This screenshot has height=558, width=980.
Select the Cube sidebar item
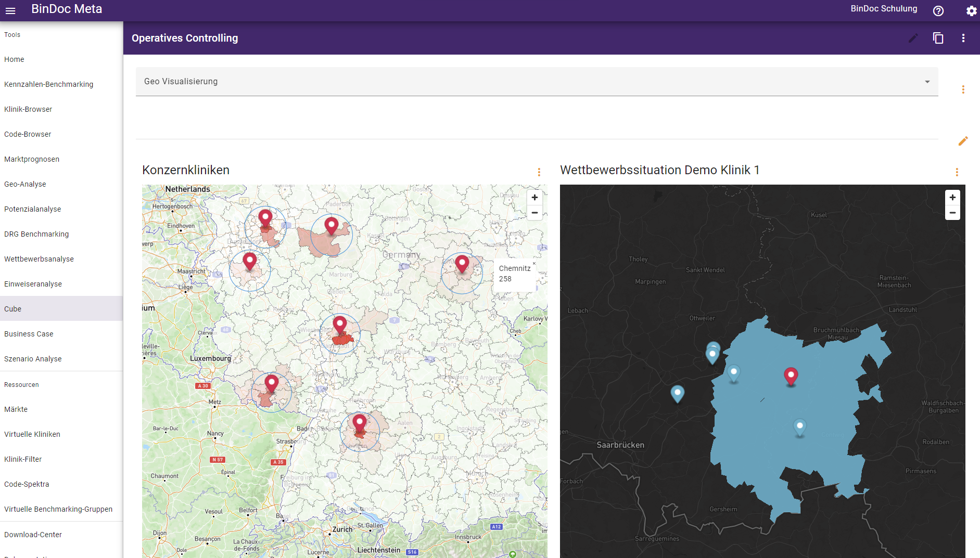pyautogui.click(x=13, y=309)
